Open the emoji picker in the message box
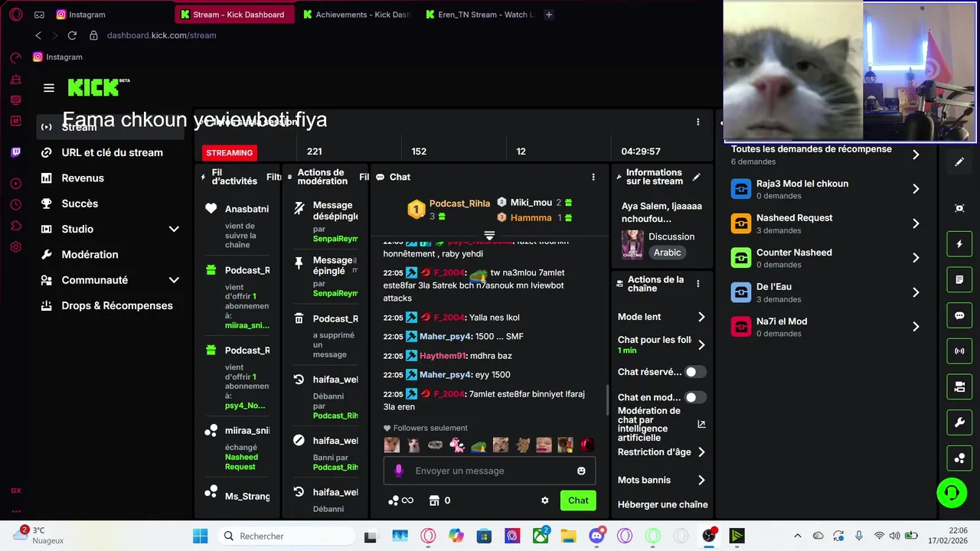The width and height of the screenshot is (980, 551). pos(581,471)
